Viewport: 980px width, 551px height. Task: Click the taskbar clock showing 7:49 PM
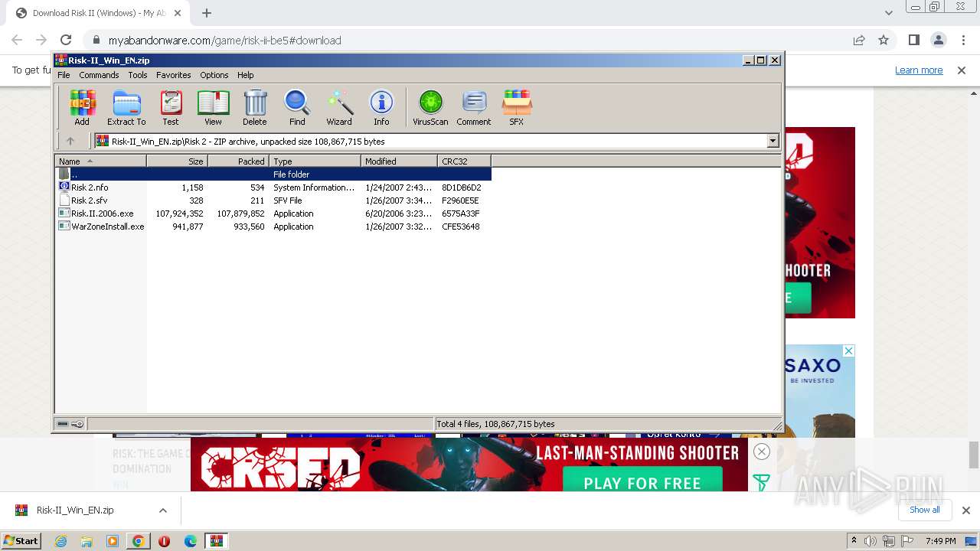point(941,541)
